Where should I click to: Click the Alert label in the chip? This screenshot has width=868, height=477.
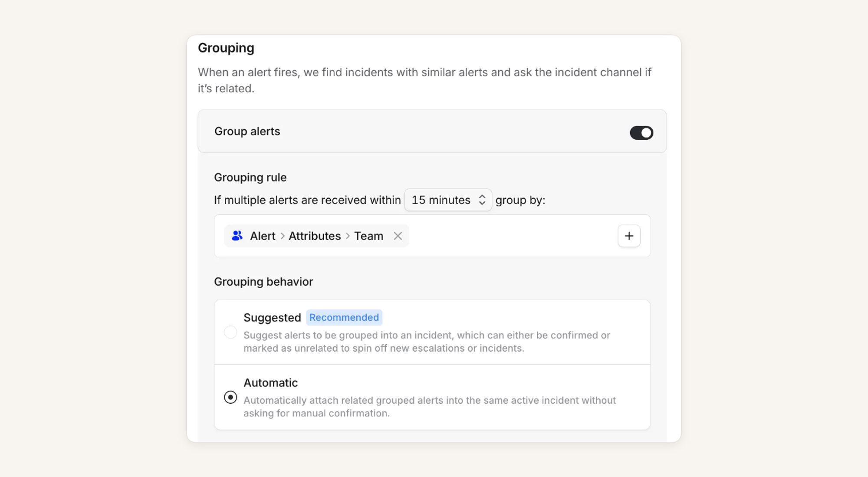[x=263, y=236]
